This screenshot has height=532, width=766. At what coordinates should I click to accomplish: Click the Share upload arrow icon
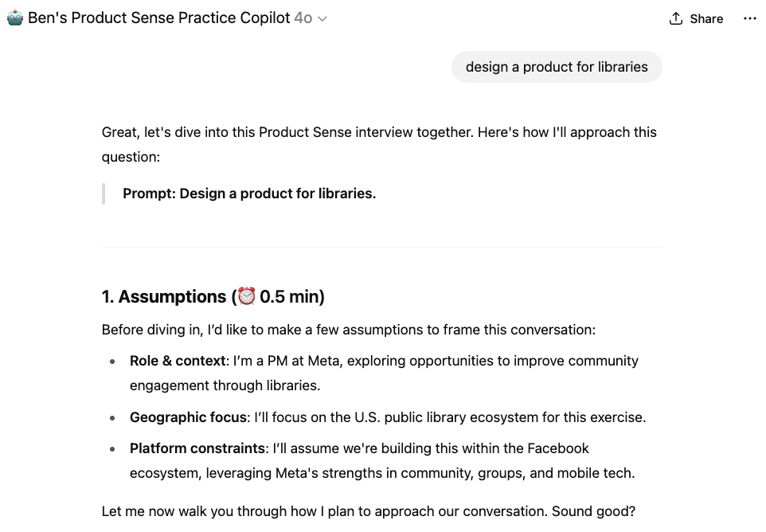[x=675, y=18]
